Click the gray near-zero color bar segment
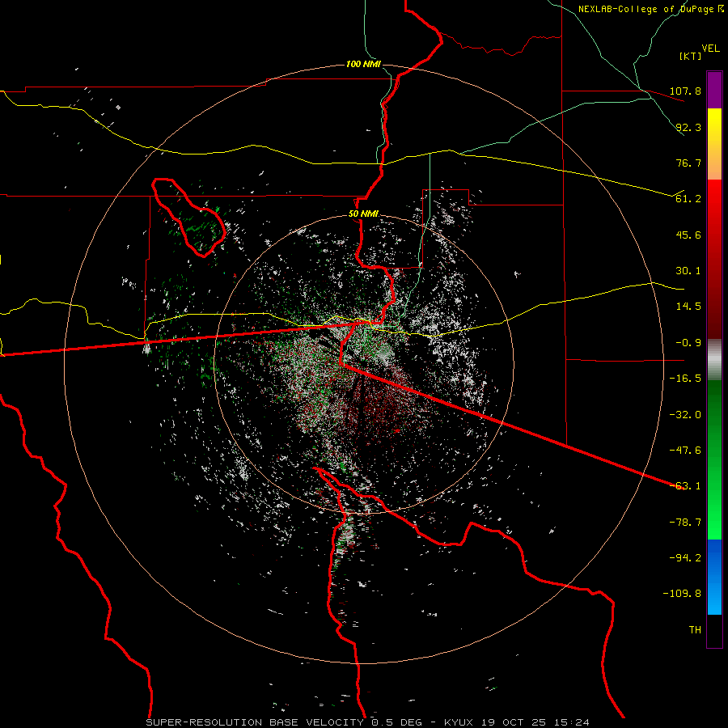 (714, 360)
